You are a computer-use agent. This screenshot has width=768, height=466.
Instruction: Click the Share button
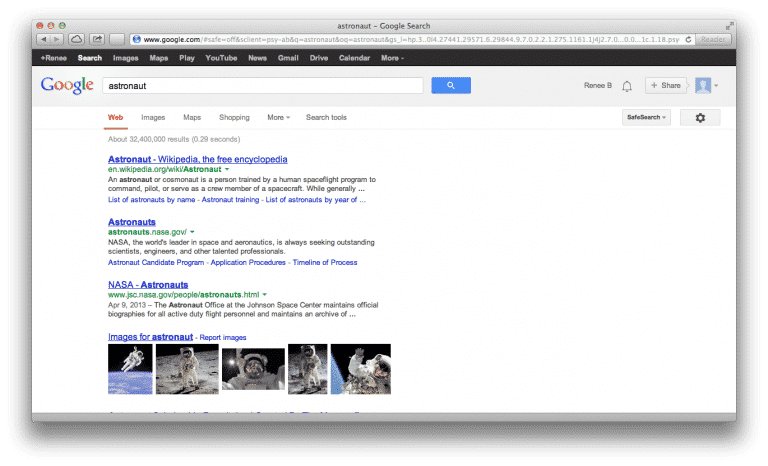tap(665, 86)
